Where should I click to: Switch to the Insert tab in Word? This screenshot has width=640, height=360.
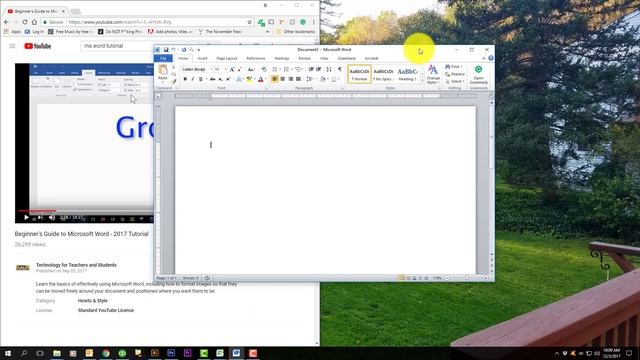(x=202, y=58)
